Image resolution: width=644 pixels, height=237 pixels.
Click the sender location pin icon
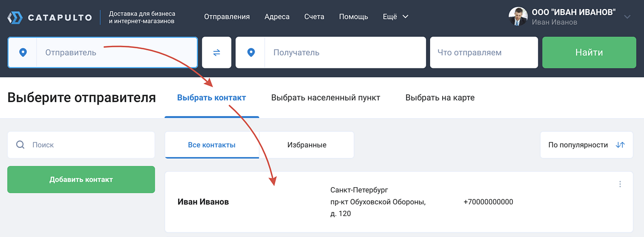[22, 52]
